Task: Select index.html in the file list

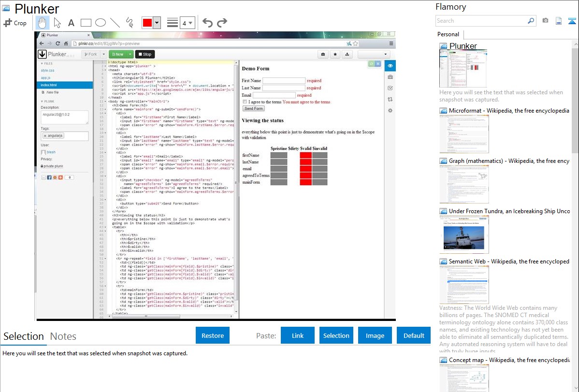Action: coord(65,85)
